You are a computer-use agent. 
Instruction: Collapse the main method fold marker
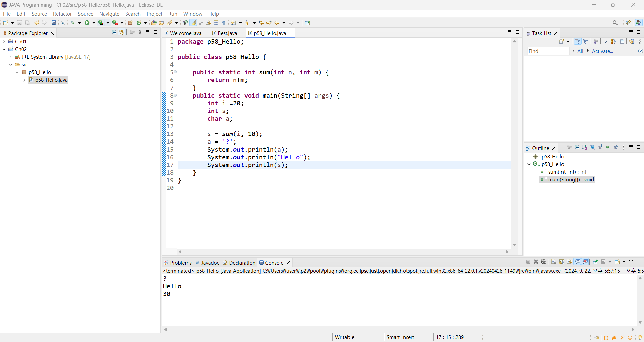pyautogui.click(x=175, y=96)
